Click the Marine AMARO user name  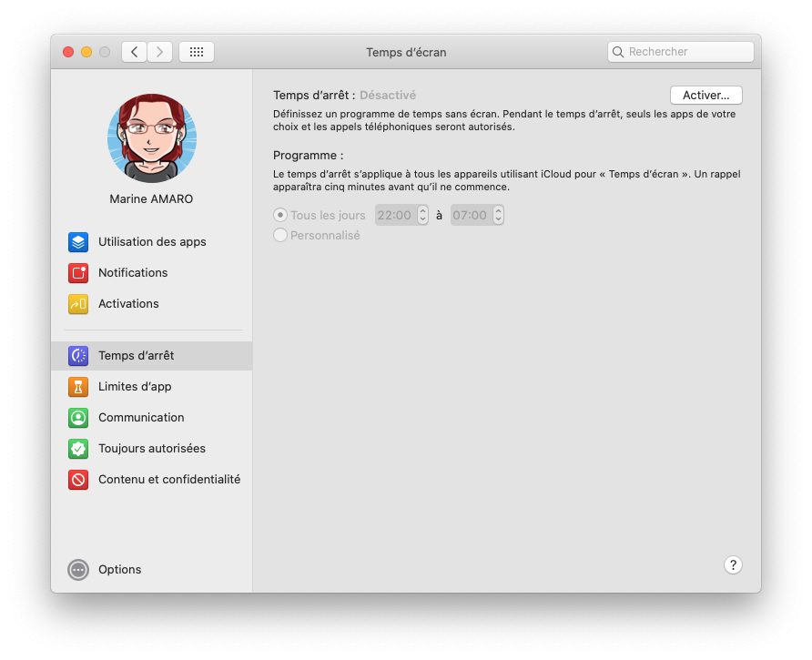[x=151, y=199]
